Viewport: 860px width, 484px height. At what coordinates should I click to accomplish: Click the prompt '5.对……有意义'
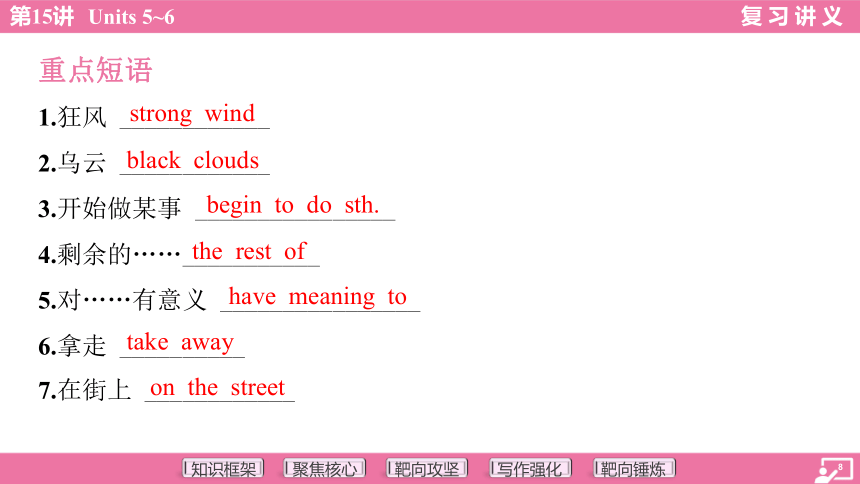[x=122, y=300]
